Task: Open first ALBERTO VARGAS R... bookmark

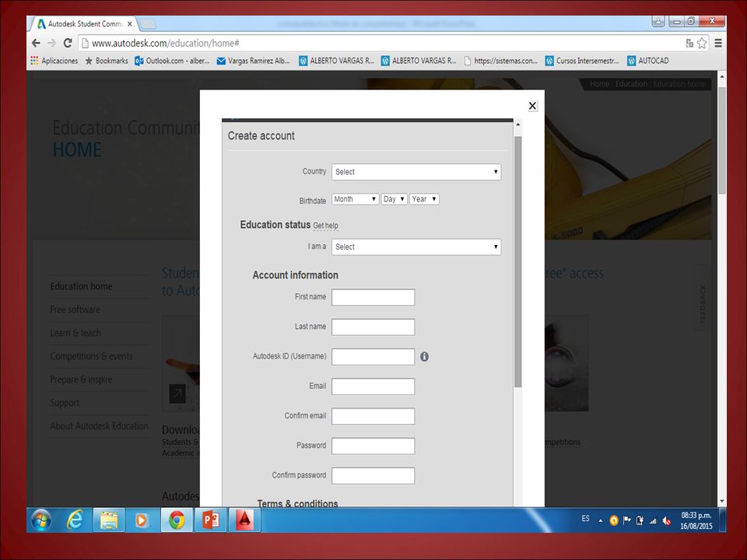Action: point(336,61)
